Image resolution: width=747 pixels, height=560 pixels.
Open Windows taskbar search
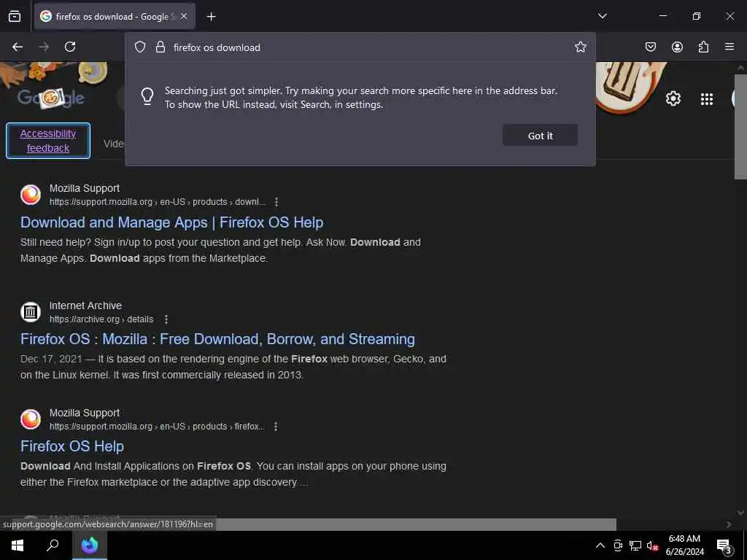pos(53,545)
